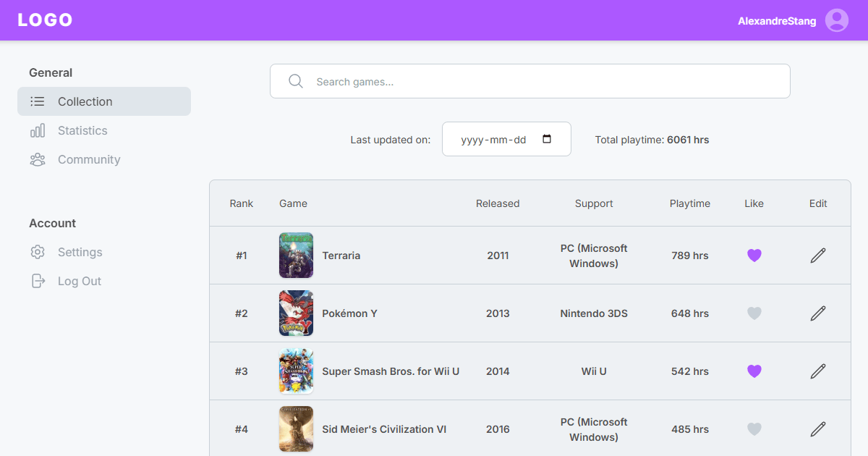The image size is (868, 456).
Task: Open the Terraria cover thumbnail
Action: point(297,256)
